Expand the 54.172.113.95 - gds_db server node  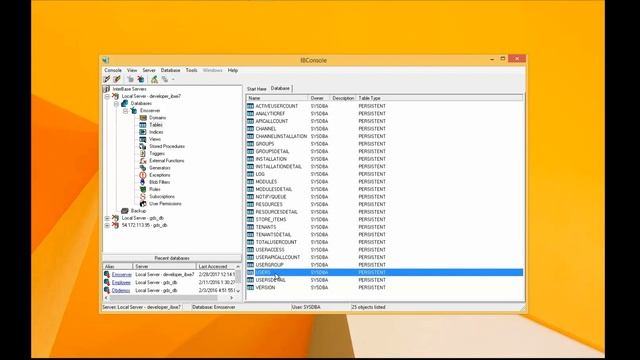(x=107, y=225)
